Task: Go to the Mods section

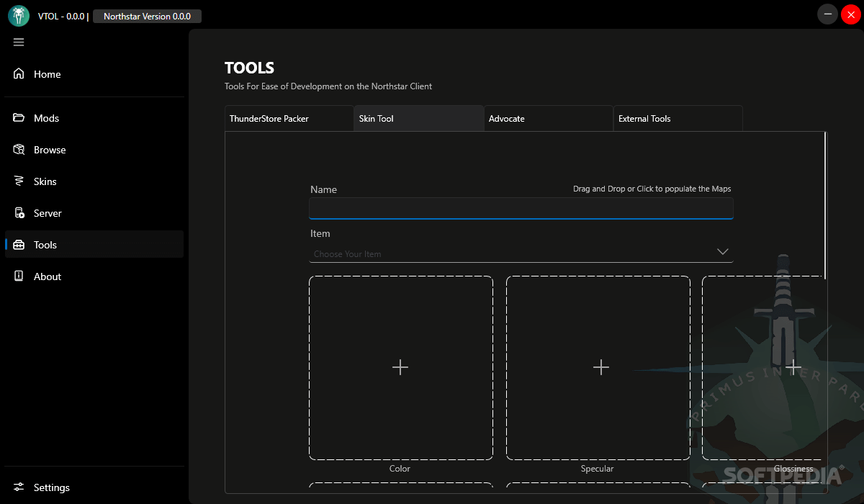Action: point(94,118)
